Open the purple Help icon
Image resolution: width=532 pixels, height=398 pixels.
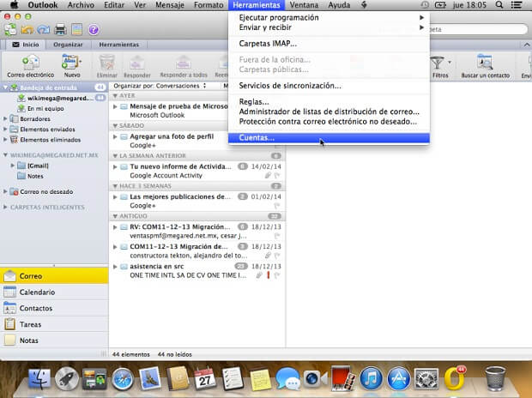pos(94,30)
